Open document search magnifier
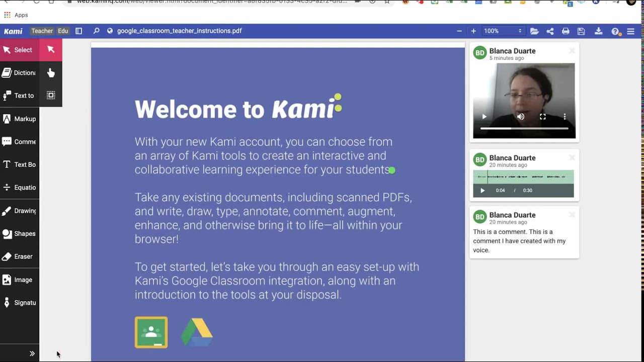644x362 pixels. 96,31
